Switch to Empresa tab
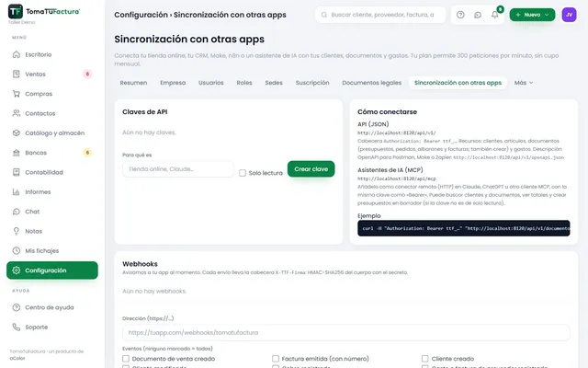Viewport: 588px width, 368px height. point(173,83)
